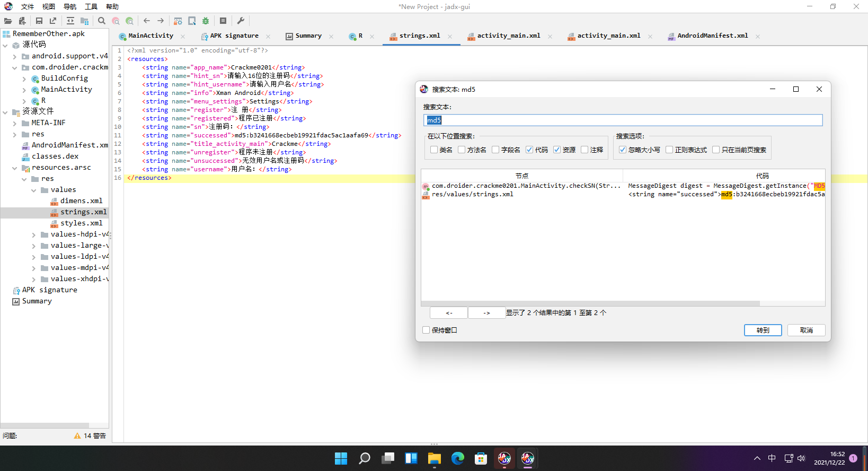868x471 pixels.
Task: Click the add files toolbar icon
Action: 22,21
